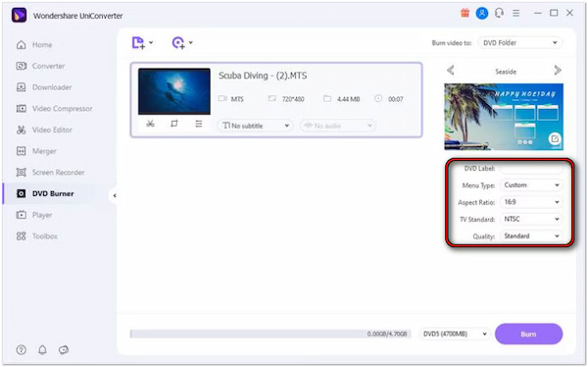
Task: Click the help question mark icon
Action: click(x=22, y=350)
